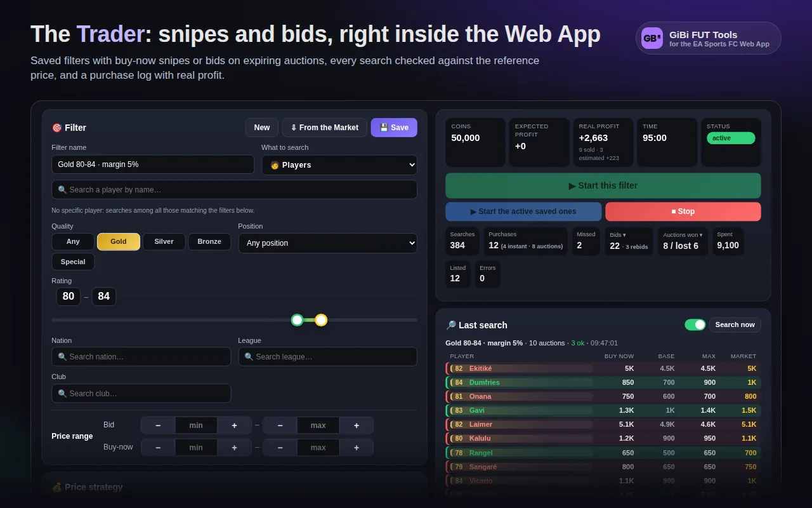Select the Gold quality option
This screenshot has width=812, height=508.
pyautogui.click(x=119, y=241)
